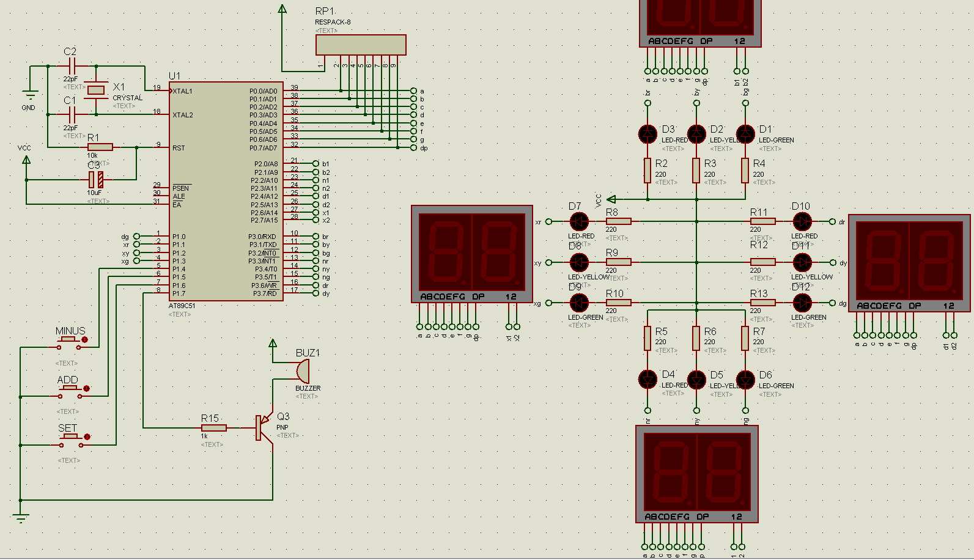974x560 pixels.
Task: Click the D11 yellow LED
Action: click(x=802, y=262)
